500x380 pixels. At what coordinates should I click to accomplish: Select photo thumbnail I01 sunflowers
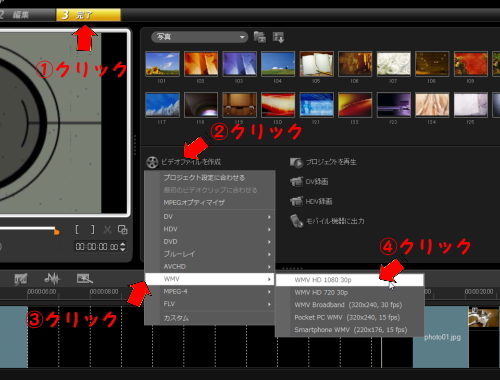pyautogui.click(x=162, y=64)
